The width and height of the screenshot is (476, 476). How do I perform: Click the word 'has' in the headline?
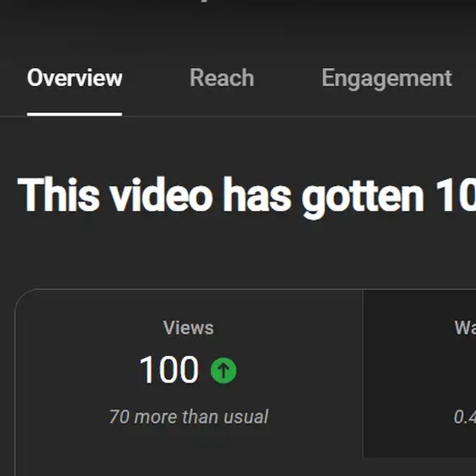[x=257, y=195]
